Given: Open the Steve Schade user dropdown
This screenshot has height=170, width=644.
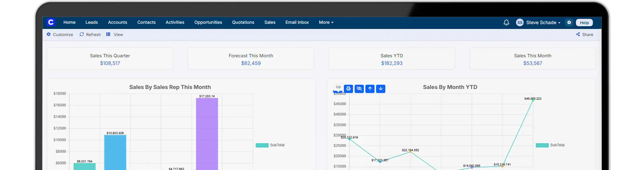Looking at the screenshot, I should click(543, 23).
